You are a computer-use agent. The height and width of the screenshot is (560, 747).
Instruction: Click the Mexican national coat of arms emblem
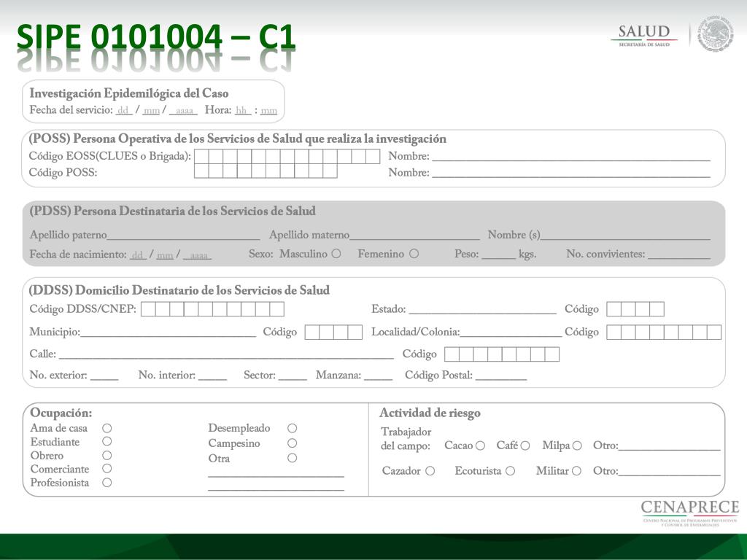pyautogui.click(x=716, y=34)
